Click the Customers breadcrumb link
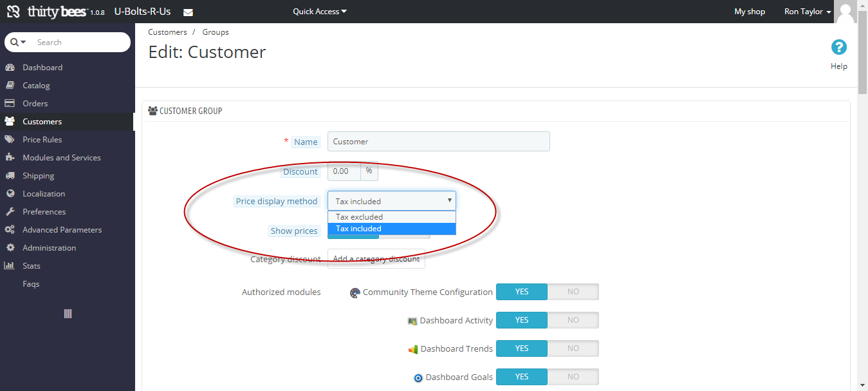The height and width of the screenshot is (391, 868). pos(167,32)
